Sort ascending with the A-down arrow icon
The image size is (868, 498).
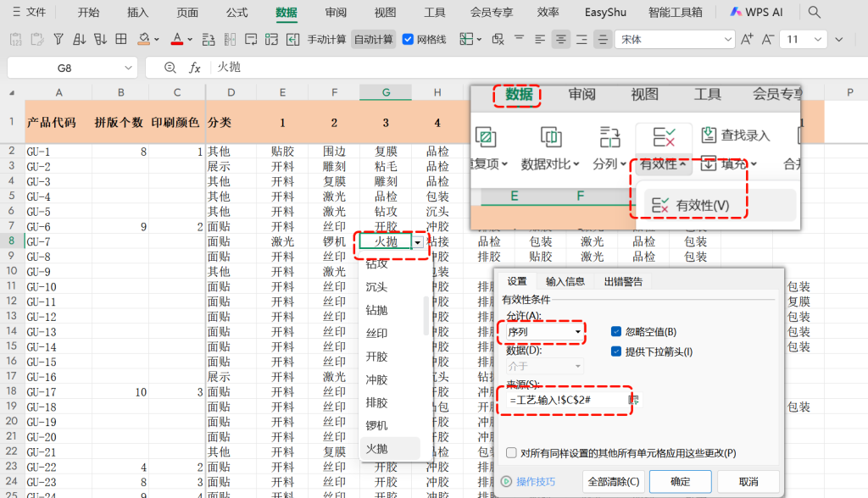pyautogui.click(x=79, y=39)
